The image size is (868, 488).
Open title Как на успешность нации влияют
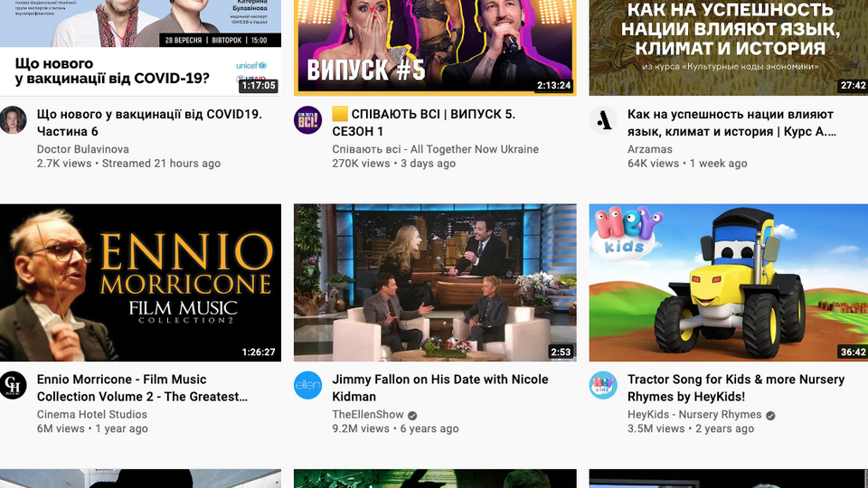[x=731, y=123]
